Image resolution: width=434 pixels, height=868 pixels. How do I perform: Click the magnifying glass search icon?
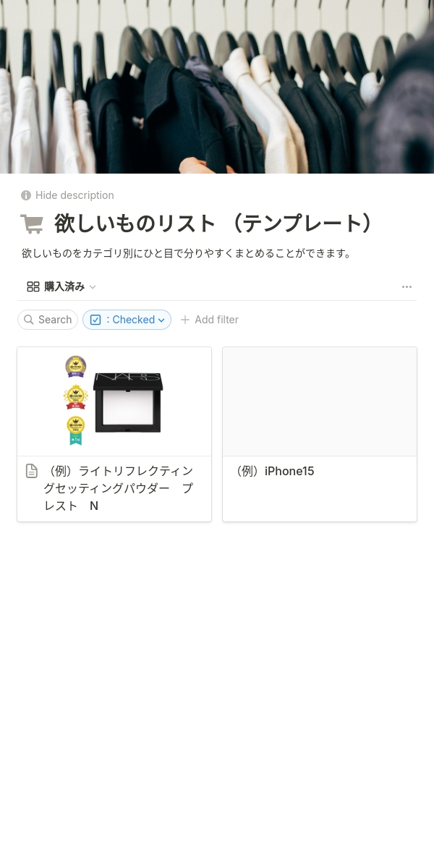click(x=29, y=320)
